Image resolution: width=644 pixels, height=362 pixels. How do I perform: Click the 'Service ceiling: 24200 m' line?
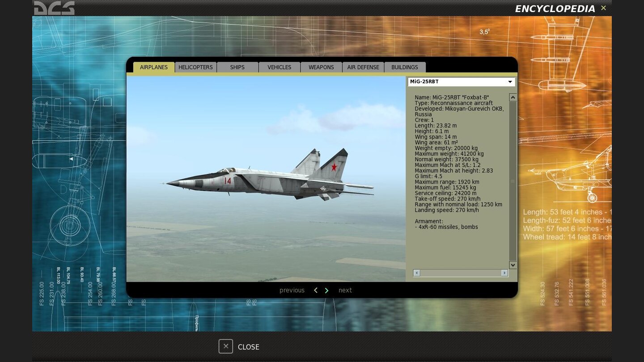coord(445,193)
